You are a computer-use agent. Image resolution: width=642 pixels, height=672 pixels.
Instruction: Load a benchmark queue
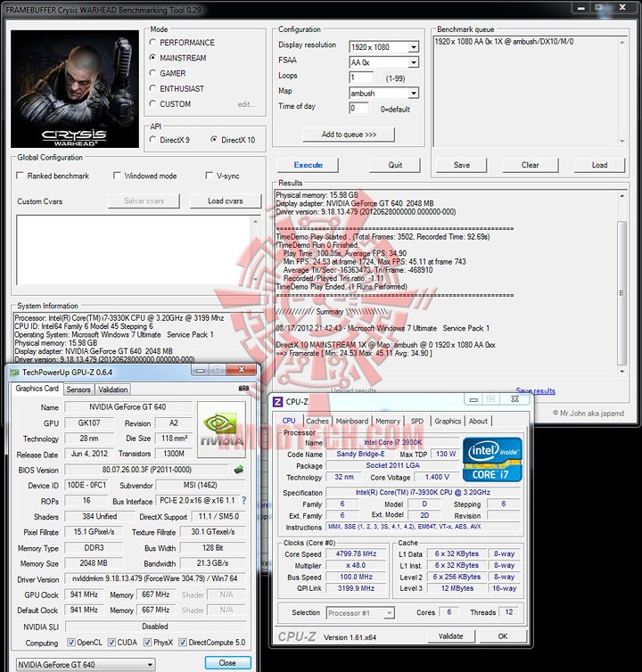coord(599,165)
